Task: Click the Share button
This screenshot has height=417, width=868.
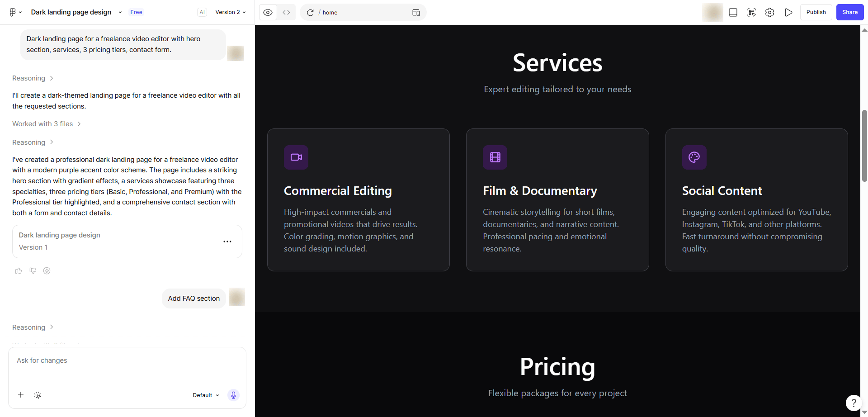Action: [850, 12]
